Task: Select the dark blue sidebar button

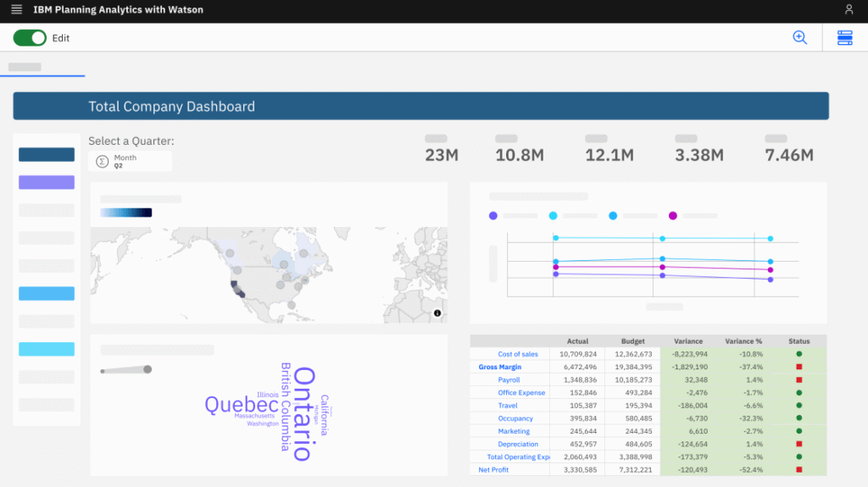Action: 47,154
